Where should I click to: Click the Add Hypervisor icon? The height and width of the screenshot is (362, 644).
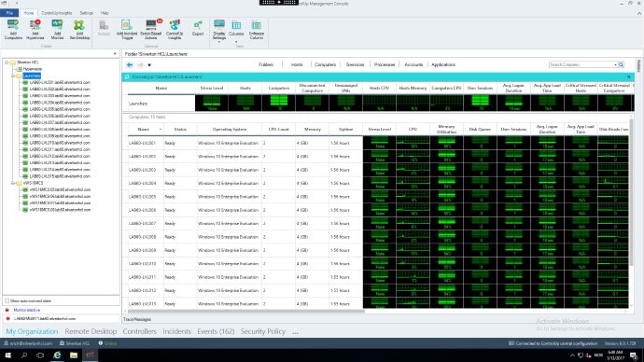tap(35, 30)
